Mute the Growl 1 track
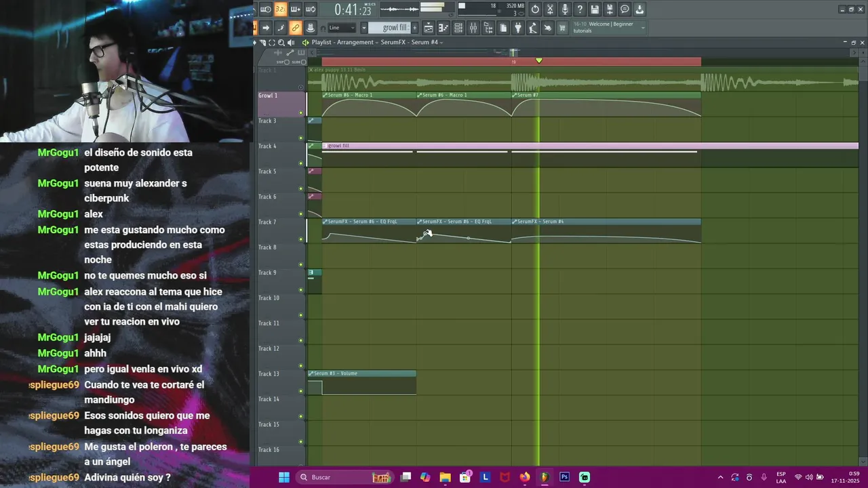Viewport: 868px width, 488px height. click(301, 113)
